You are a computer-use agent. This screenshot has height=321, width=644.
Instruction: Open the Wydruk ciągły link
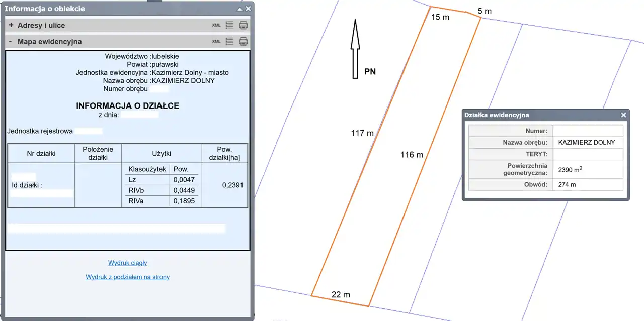click(x=127, y=263)
